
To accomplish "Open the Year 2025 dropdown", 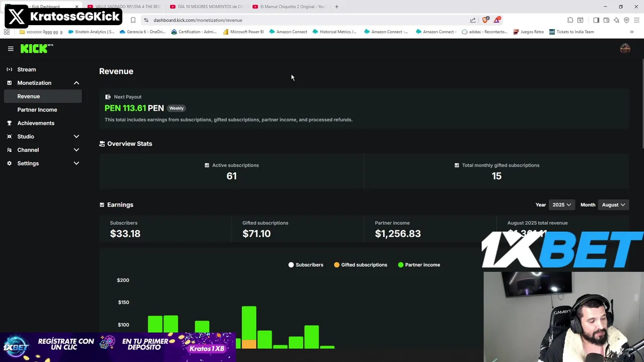I will [x=561, y=205].
